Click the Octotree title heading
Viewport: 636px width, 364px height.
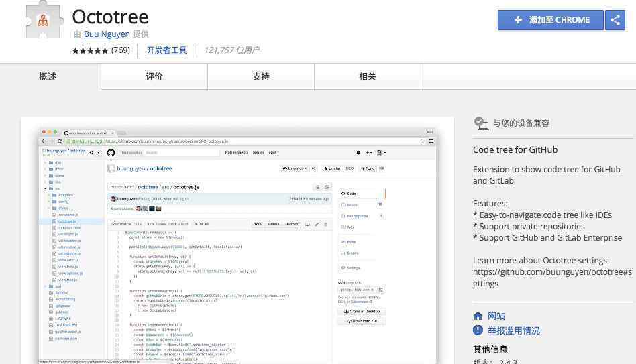pyautogui.click(x=110, y=17)
